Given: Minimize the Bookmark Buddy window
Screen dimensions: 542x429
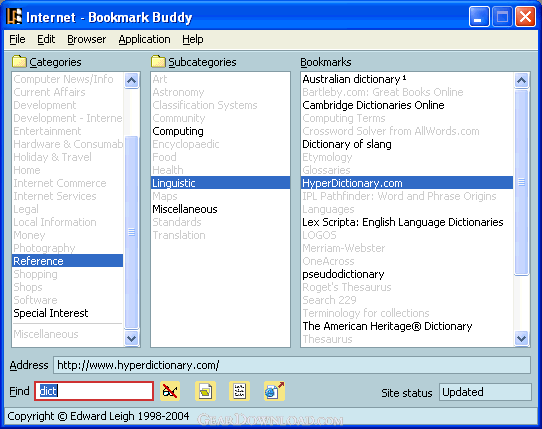Looking at the screenshot, I should point(479,16).
